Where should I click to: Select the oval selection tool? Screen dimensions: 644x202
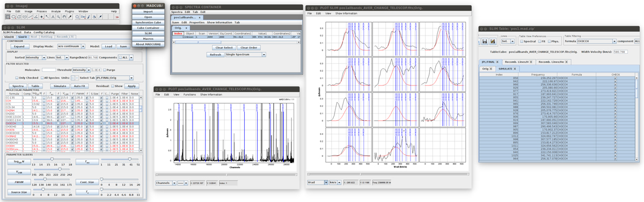[13, 17]
